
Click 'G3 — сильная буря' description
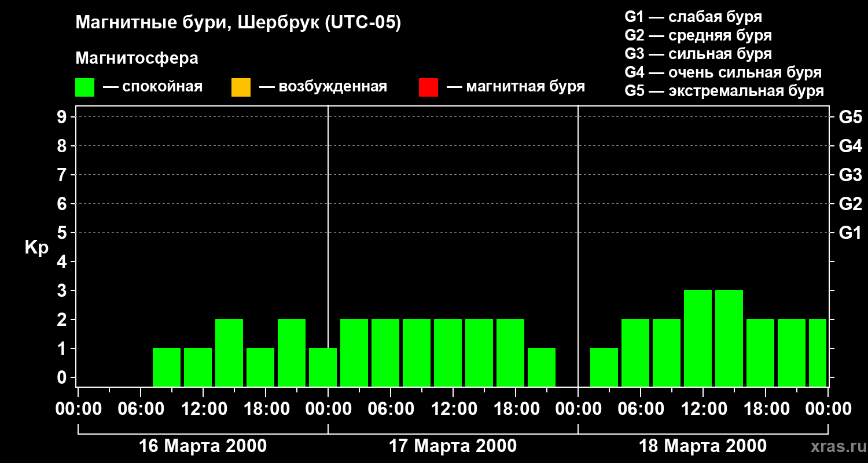[x=698, y=54]
